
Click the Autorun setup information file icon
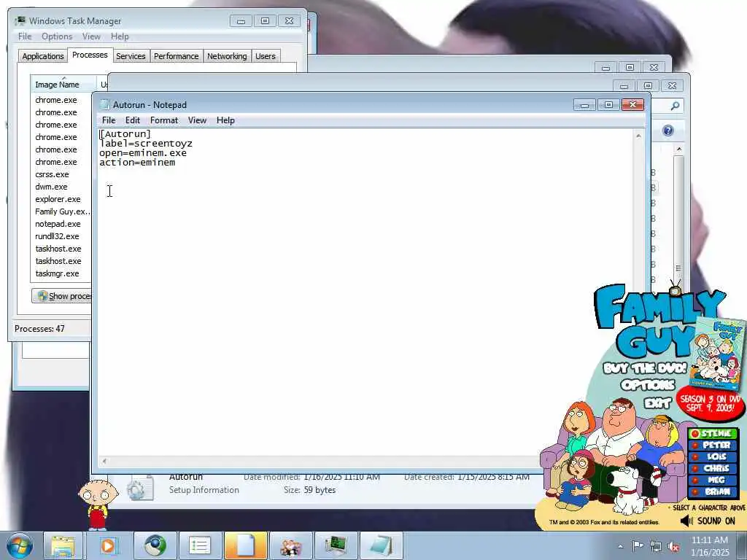click(x=140, y=489)
